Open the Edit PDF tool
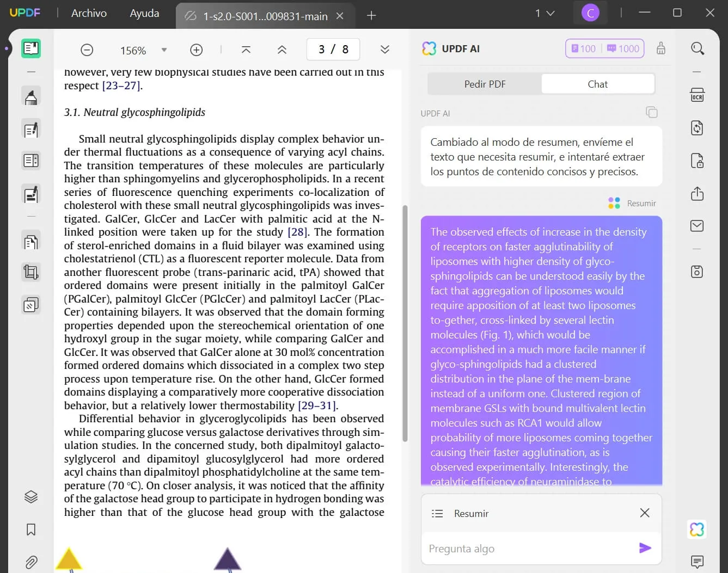The height and width of the screenshot is (573, 728). pyautogui.click(x=31, y=129)
